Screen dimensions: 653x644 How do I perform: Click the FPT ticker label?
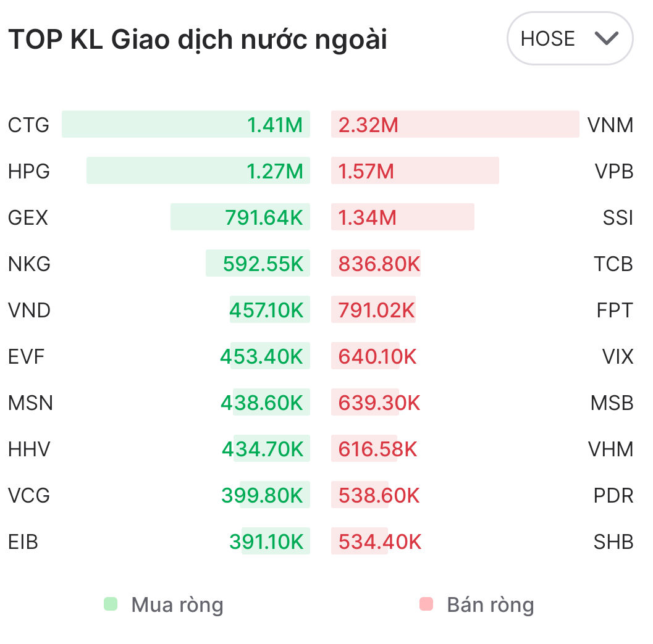coord(615,311)
